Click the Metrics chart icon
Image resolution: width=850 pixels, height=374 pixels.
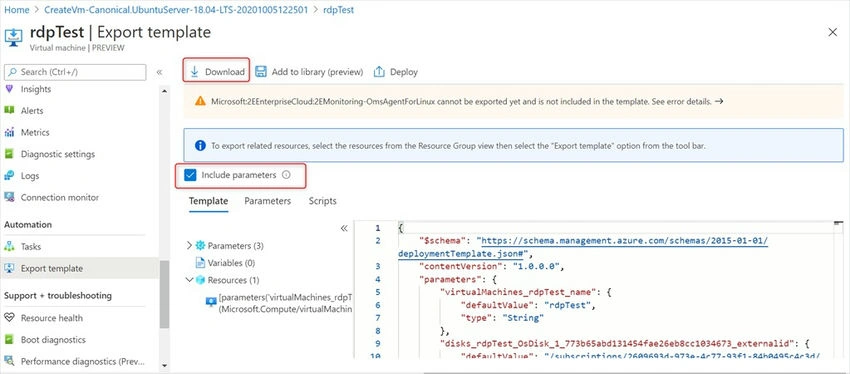click(x=9, y=132)
